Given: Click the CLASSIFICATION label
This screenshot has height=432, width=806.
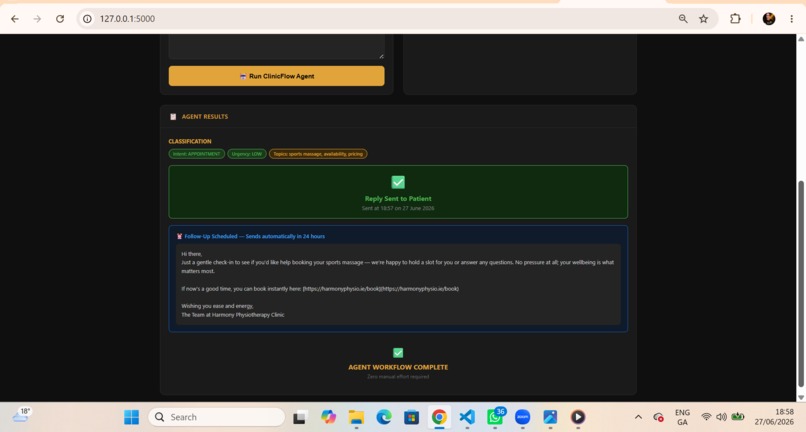Looking at the screenshot, I should (x=190, y=141).
